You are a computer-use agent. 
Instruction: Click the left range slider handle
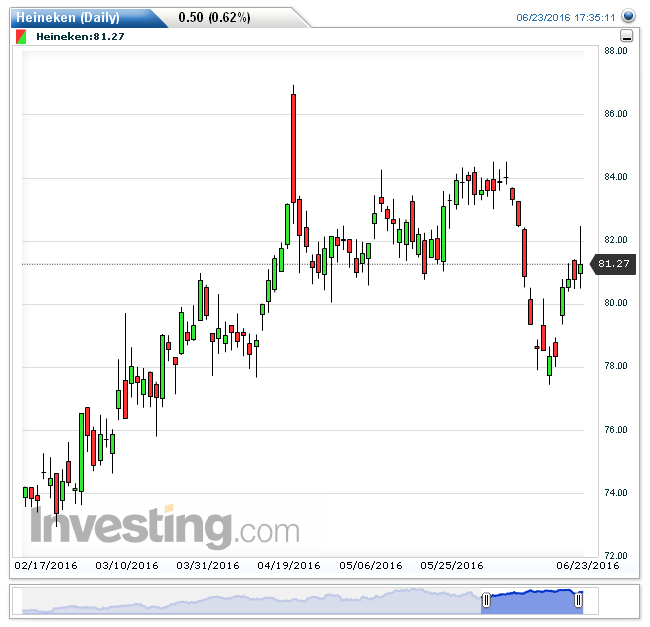(486, 600)
